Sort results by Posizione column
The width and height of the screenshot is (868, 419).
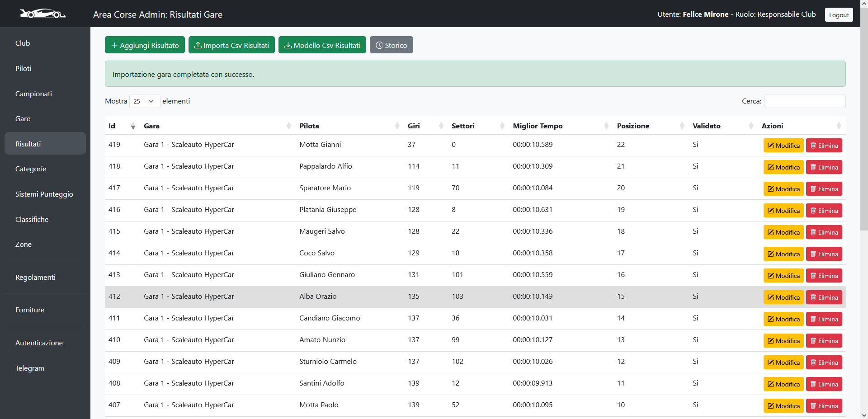click(649, 126)
